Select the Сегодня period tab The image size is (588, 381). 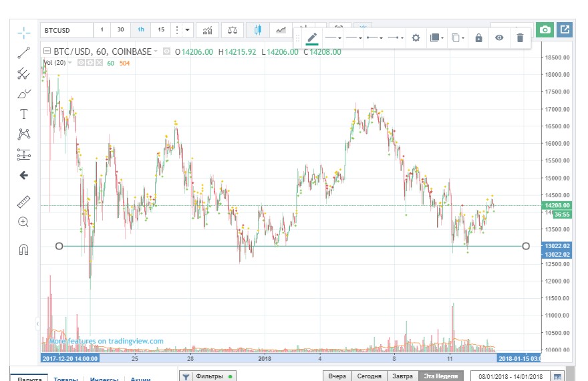pos(369,376)
